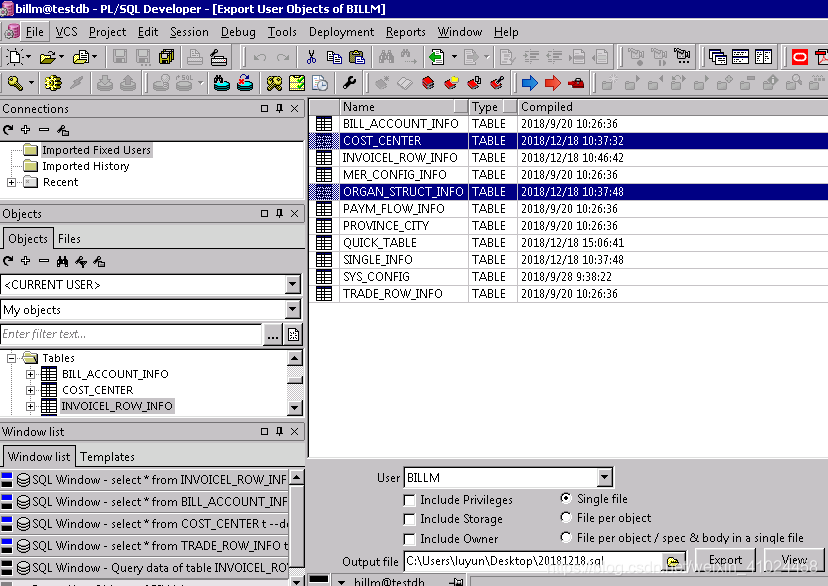Image resolution: width=828 pixels, height=586 pixels.
Task: Click the View button
Action: point(794,560)
